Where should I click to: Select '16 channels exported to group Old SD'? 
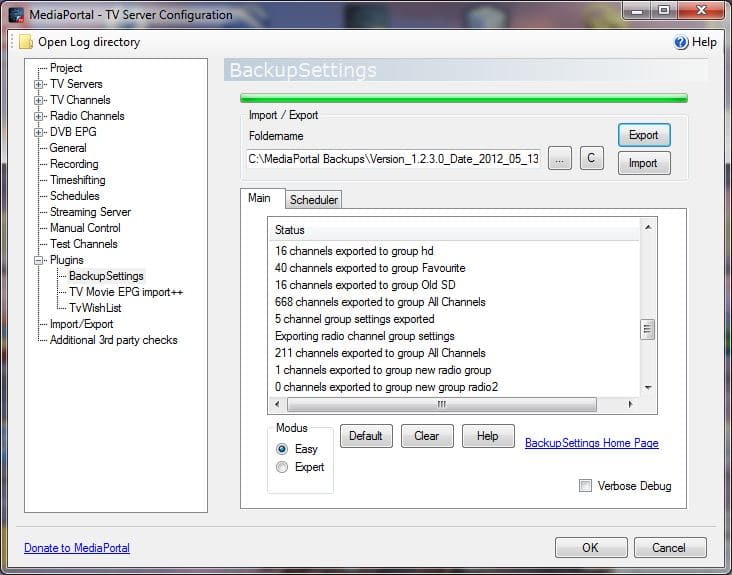(x=365, y=285)
